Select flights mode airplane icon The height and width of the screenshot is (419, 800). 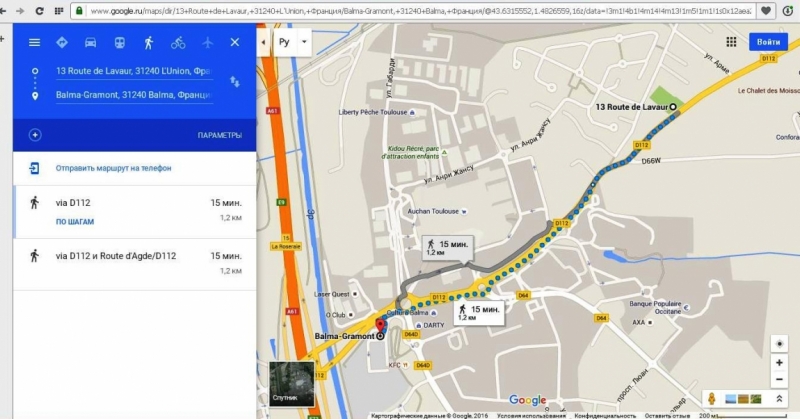207,42
